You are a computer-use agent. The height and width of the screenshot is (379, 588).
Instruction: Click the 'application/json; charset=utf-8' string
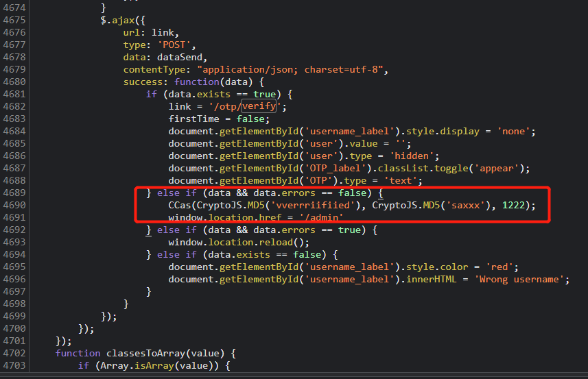click(290, 70)
